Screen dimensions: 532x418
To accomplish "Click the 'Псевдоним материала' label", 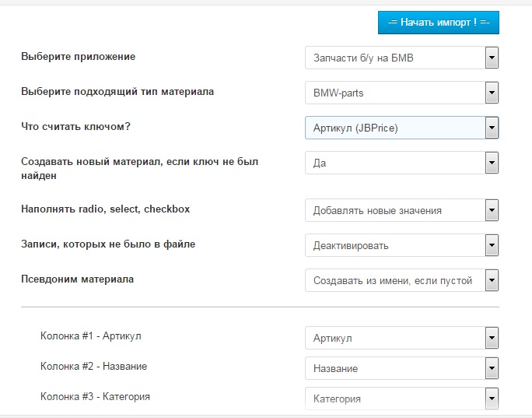I will tap(77, 279).
